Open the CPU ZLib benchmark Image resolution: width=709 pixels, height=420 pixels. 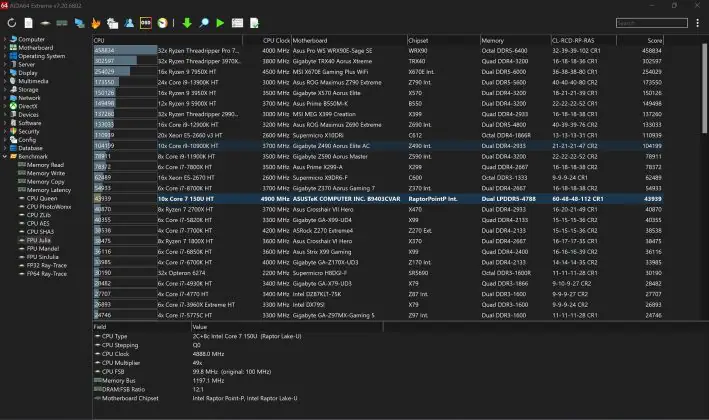coord(38,215)
